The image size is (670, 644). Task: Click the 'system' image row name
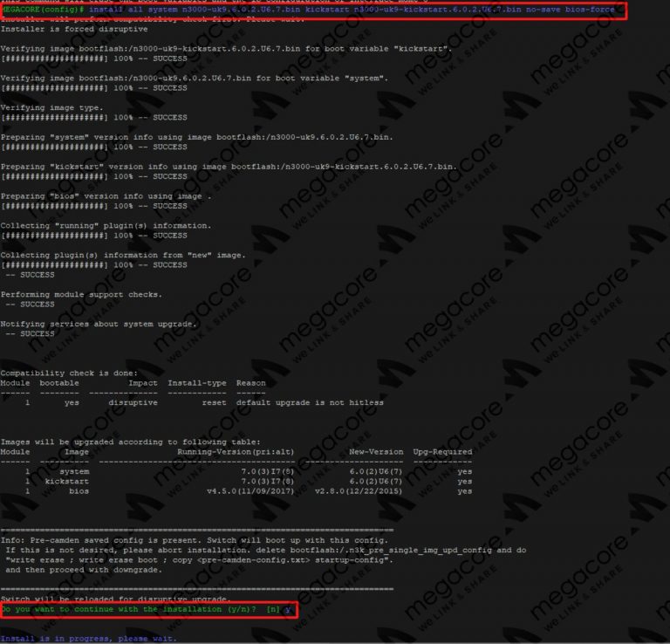pyautogui.click(x=74, y=471)
